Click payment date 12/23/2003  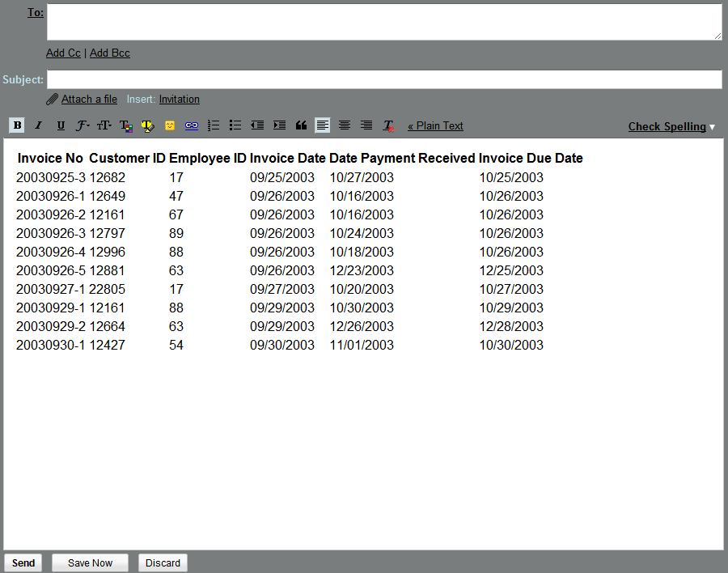click(x=362, y=270)
